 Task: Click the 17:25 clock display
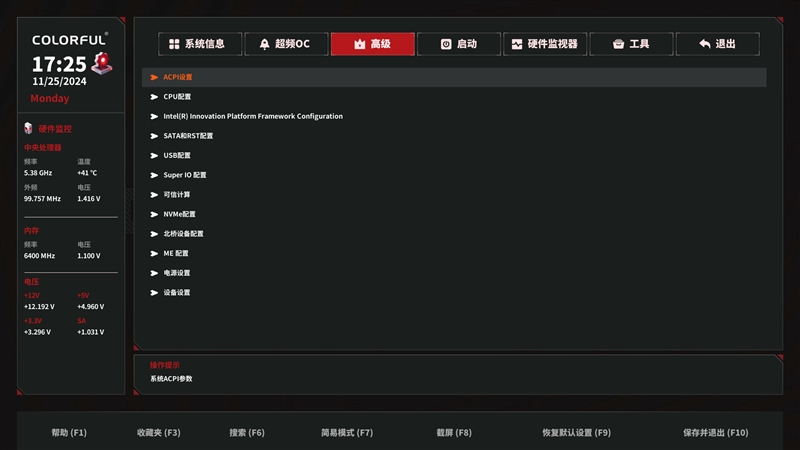click(59, 64)
